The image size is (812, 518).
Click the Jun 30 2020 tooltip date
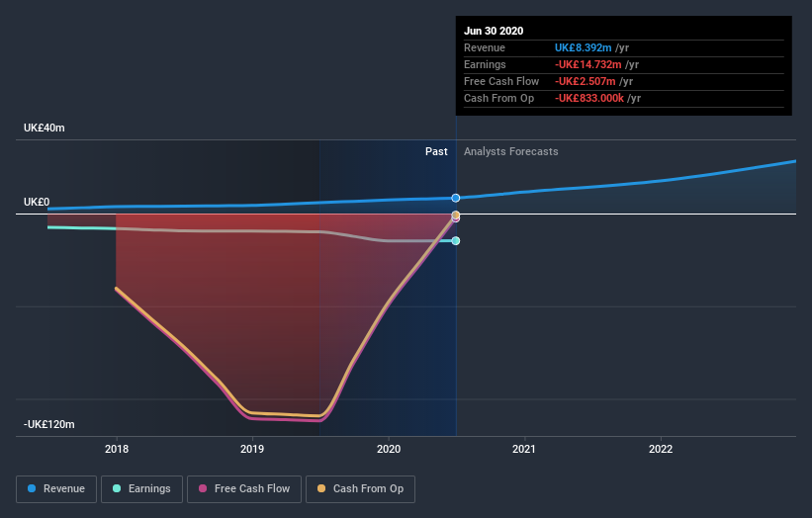494,31
